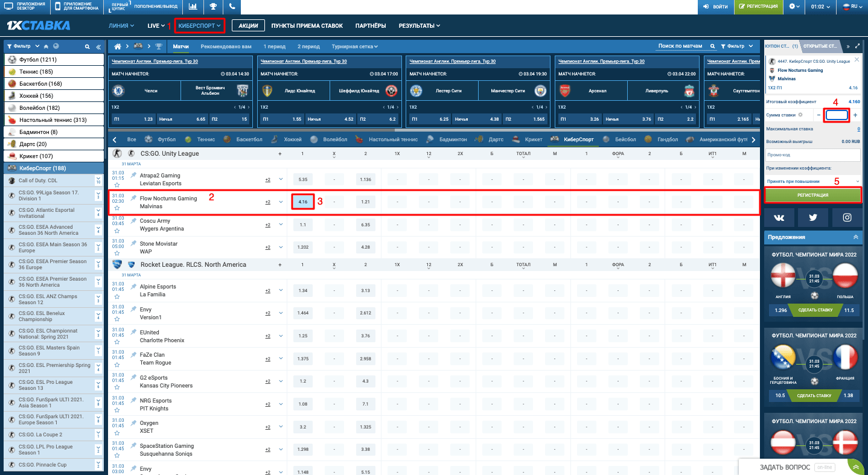Click 'СДЕЛАТЬ СТАВКУ' for Англия vs Польша
Screen dimensions: 868x475
pos(815,310)
